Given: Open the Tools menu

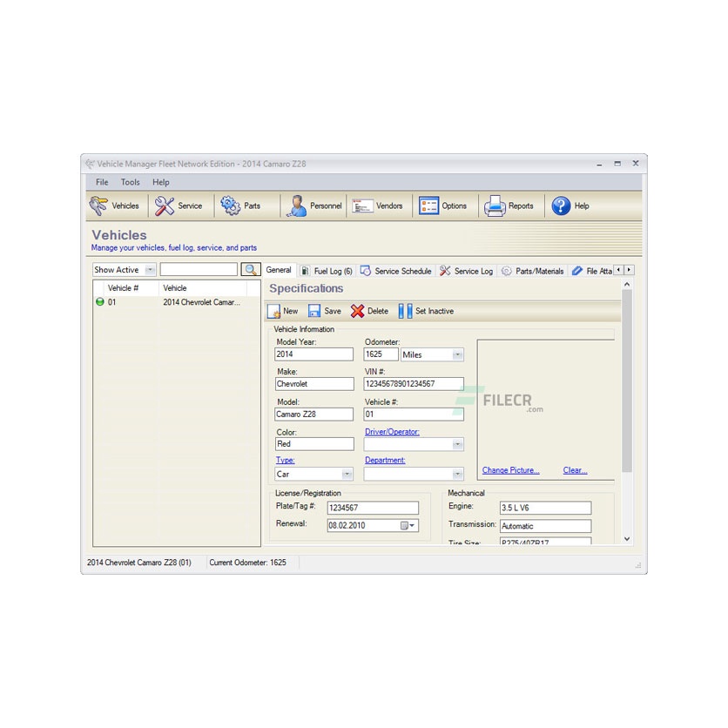Looking at the screenshot, I should [131, 182].
